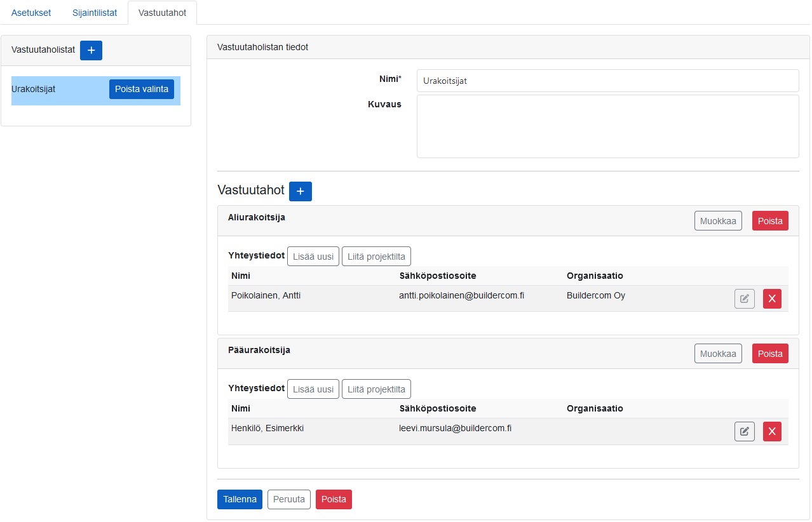Click Nimi column header in Aliurakoitsija table
Image resolution: width=812 pixels, height=522 pixels.
coord(241,276)
